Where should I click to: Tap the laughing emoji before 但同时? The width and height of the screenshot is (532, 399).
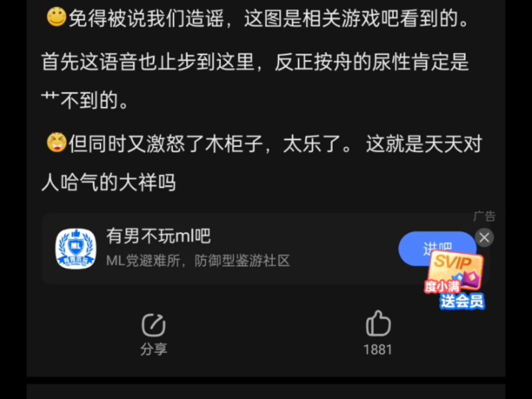[57, 142]
